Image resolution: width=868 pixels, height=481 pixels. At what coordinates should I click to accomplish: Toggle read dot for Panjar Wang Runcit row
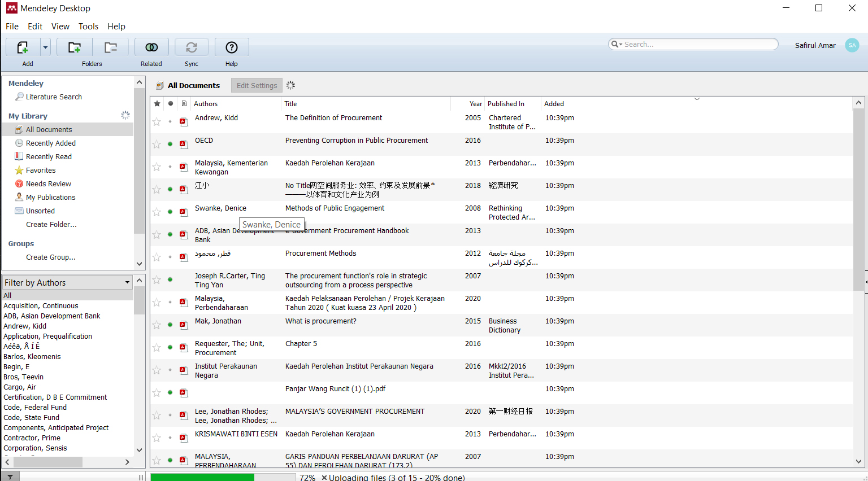[x=170, y=392]
